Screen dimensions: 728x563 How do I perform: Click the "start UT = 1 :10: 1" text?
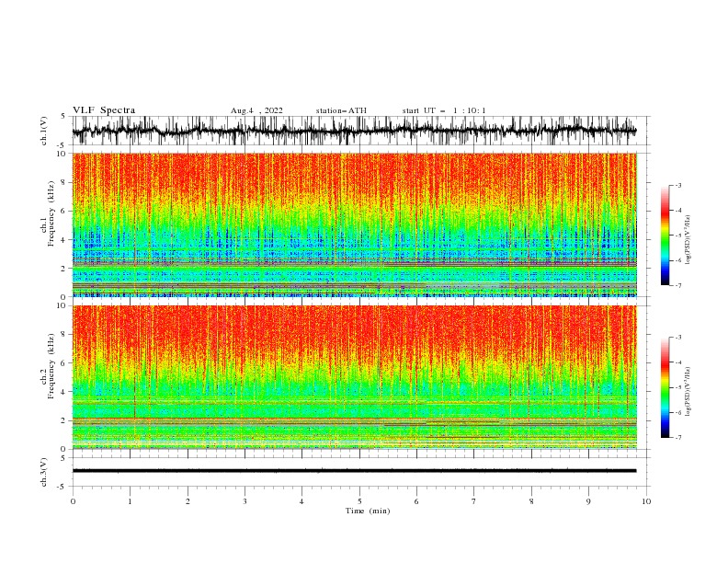coord(444,110)
